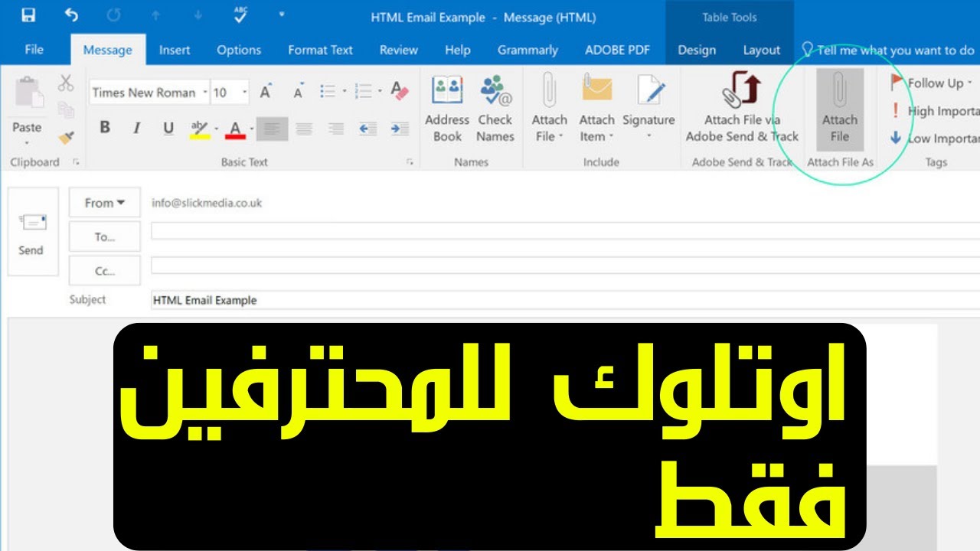This screenshot has width=980, height=551.
Task: Shrink font size with smaller A
Action: tap(299, 93)
